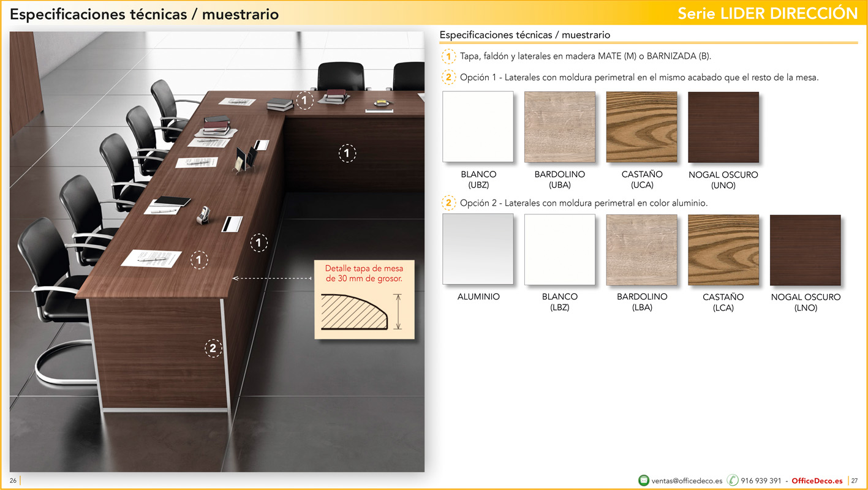This screenshot has width=868, height=490.
Task: Select the NOGAL OSCURO (LNO) swatch
Action: pos(805,249)
